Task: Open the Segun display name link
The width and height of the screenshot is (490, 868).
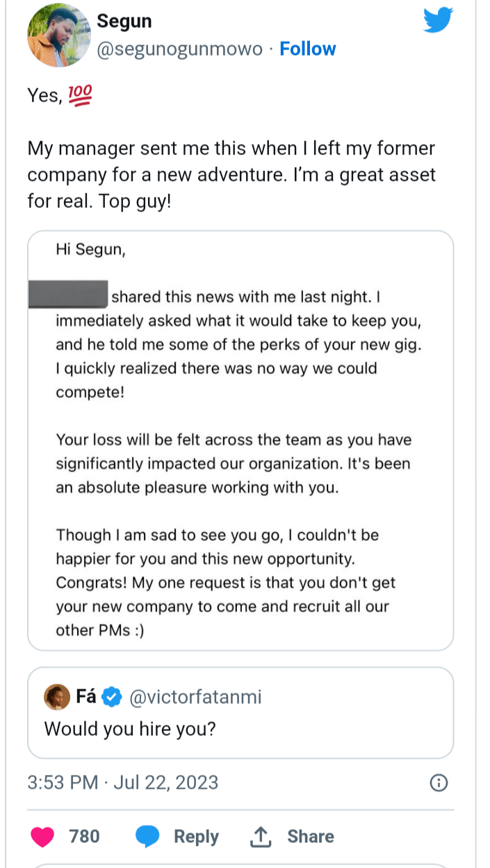Action: pyautogui.click(x=124, y=21)
